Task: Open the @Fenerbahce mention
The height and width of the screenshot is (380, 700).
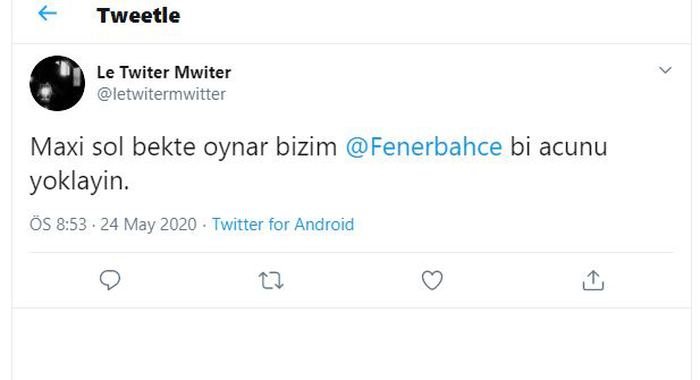Action: point(424,147)
